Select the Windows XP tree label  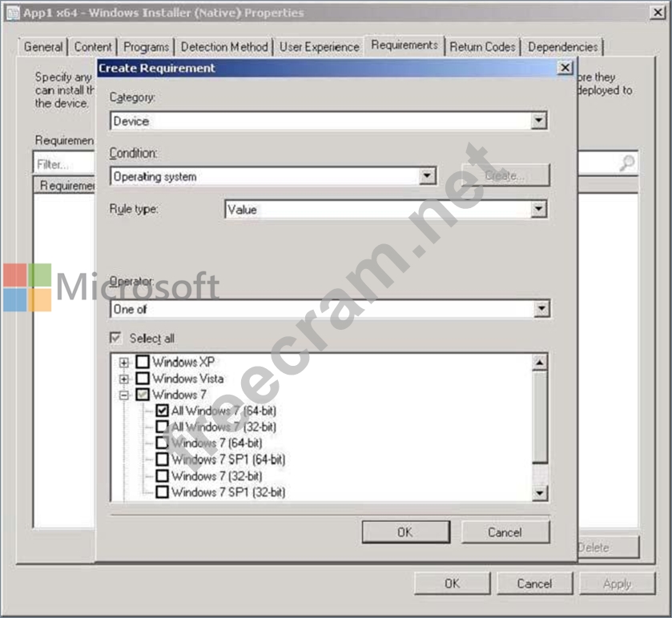pyautogui.click(x=183, y=362)
